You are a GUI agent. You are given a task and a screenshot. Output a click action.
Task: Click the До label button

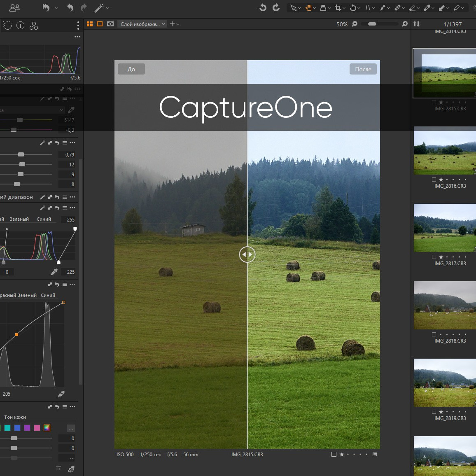point(131,69)
